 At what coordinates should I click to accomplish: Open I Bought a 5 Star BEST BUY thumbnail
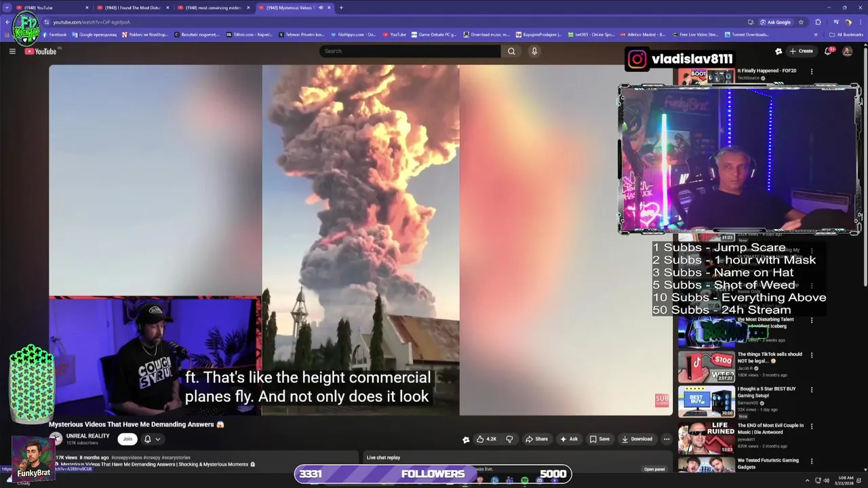click(x=706, y=401)
